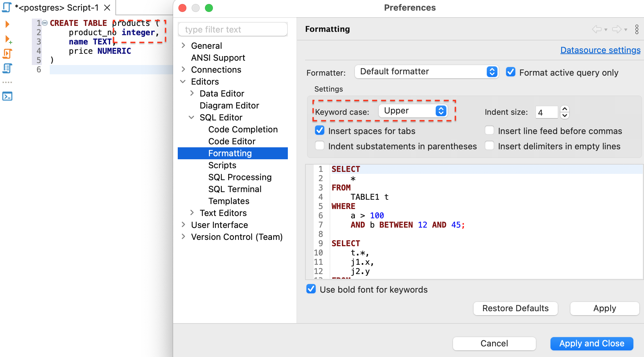The image size is (644, 357).
Task: Enable Indent substatements in parentheses
Action: [x=320, y=146]
